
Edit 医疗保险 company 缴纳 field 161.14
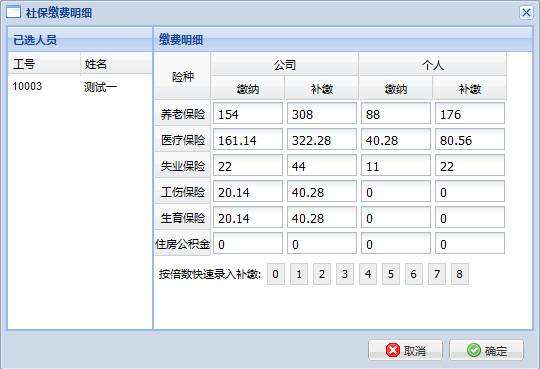pyautogui.click(x=248, y=139)
